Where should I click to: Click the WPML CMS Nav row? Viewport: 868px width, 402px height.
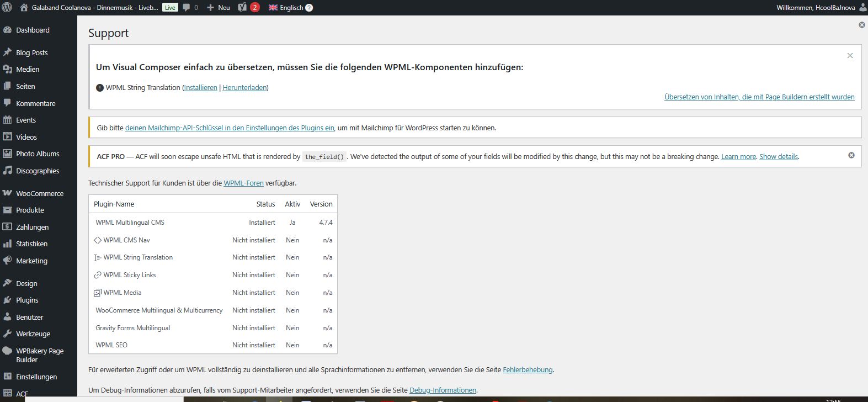[213, 240]
